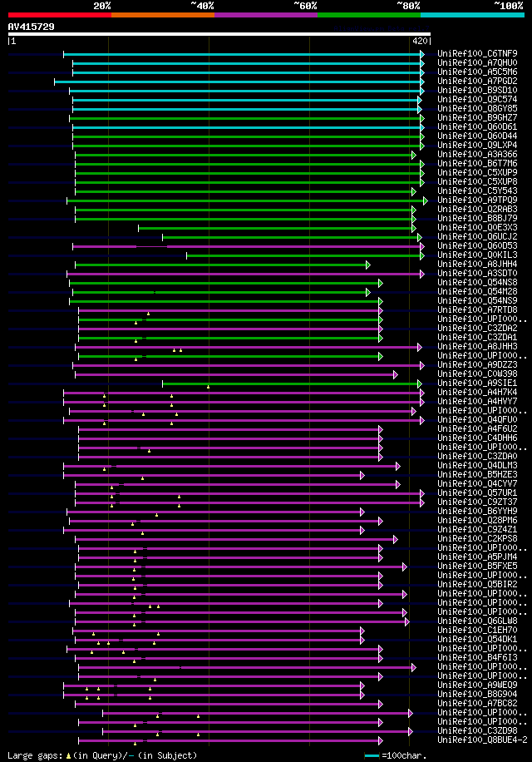Click the green ~80% legend color segment
This screenshot has width=532, height=762.
(369, 15)
